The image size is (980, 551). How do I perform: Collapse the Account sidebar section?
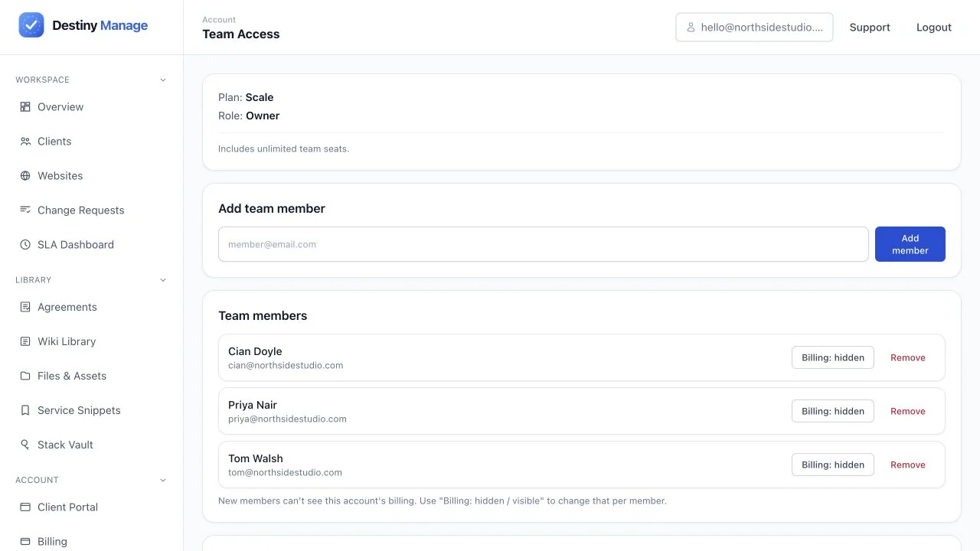point(162,480)
